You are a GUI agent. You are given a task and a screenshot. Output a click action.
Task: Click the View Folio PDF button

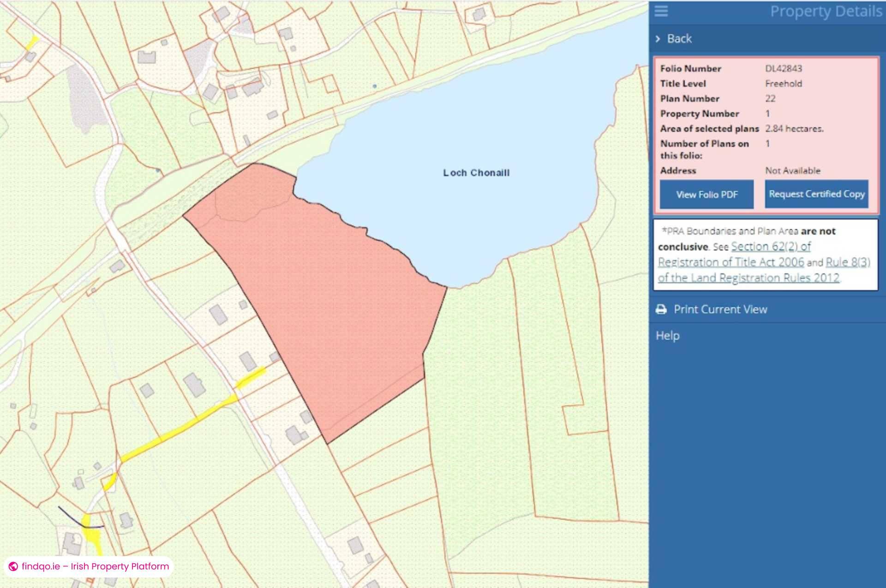point(706,194)
